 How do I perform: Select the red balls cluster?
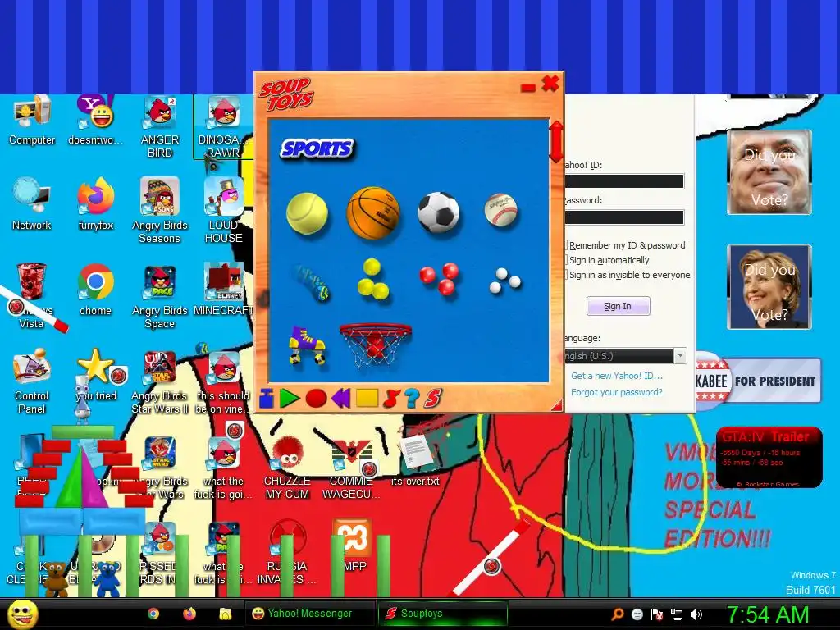(x=440, y=279)
